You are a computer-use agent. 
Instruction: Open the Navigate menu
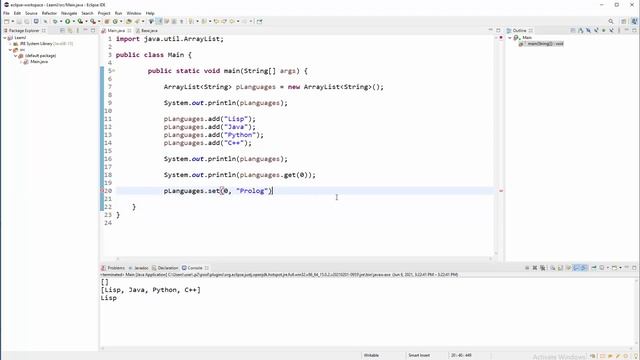coord(69,13)
